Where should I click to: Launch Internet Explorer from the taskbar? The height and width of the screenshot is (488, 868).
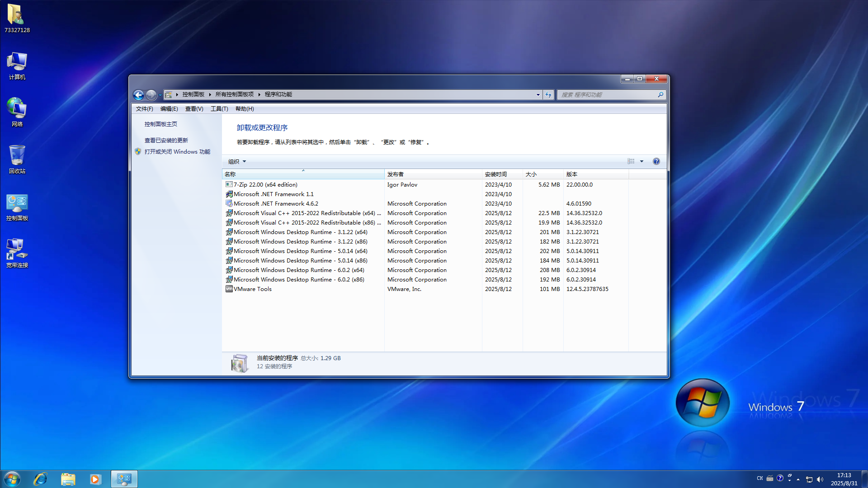click(40, 479)
